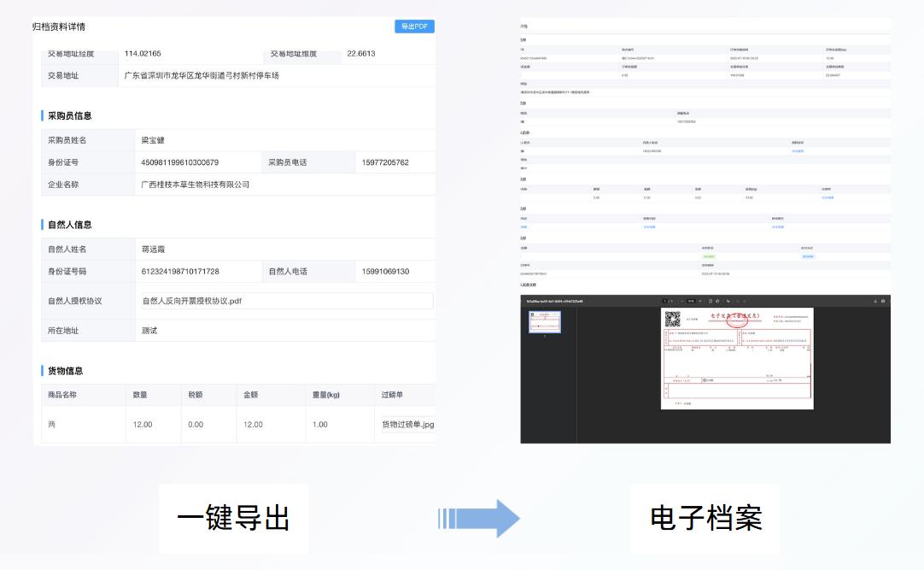Click company name 广西桂枝本草生物科技有限公司
This screenshot has width=924, height=570.
[195, 185]
